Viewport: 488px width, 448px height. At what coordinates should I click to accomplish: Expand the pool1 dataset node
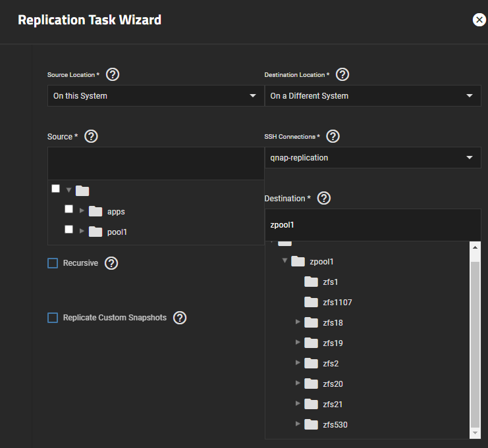point(82,231)
